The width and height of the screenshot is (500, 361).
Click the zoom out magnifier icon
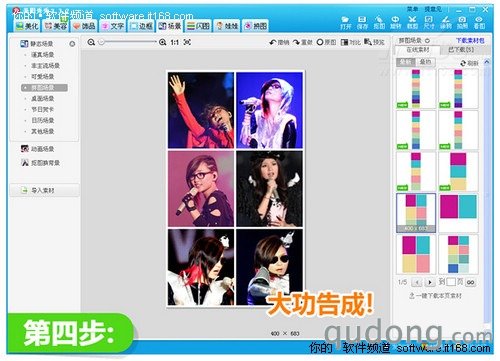pos(91,42)
